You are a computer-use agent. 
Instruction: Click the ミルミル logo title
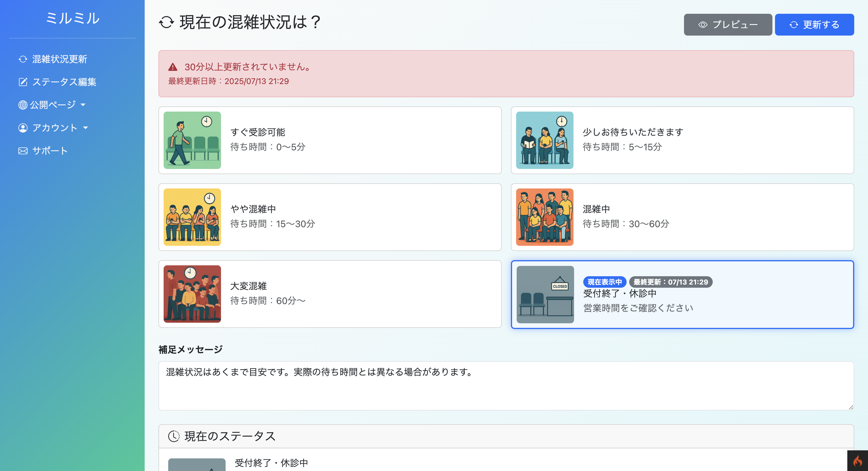pyautogui.click(x=72, y=18)
